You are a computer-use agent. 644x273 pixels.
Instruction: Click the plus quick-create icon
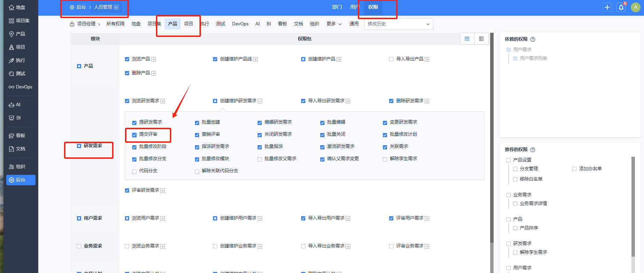607,7
